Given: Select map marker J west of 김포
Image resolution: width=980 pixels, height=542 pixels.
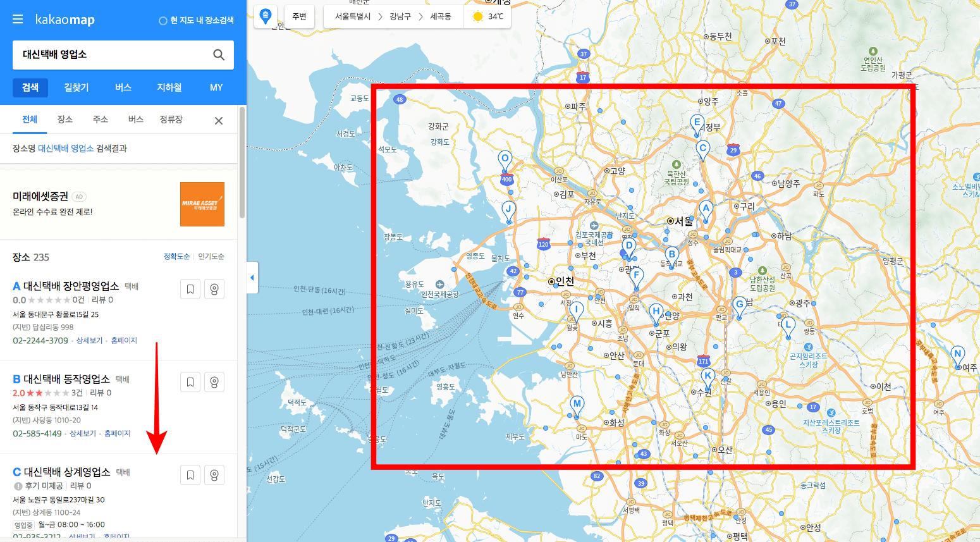Looking at the screenshot, I should pos(508,211).
